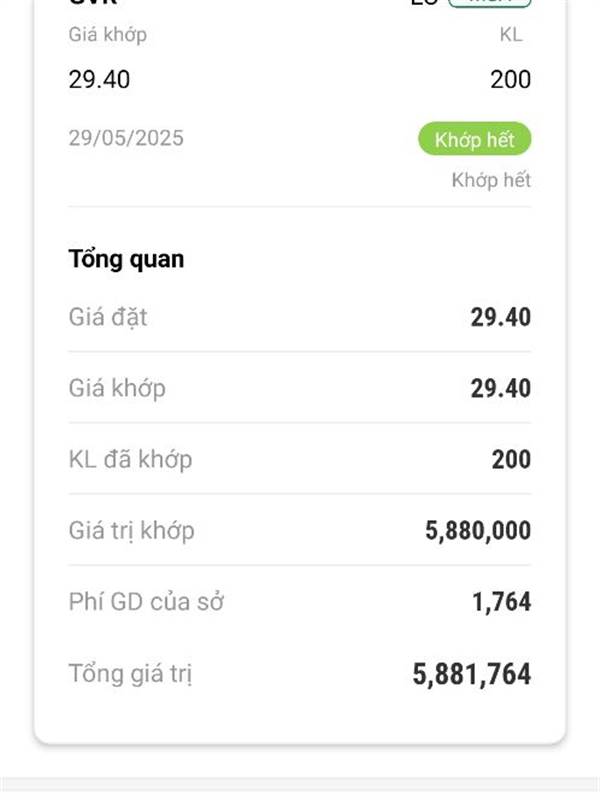Select the 200 volume under KL header
Viewport: 600px width, 800px height.
[510, 79]
